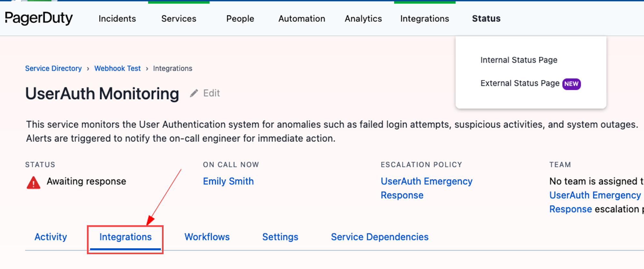Click the STATUS heading label

coord(40,165)
